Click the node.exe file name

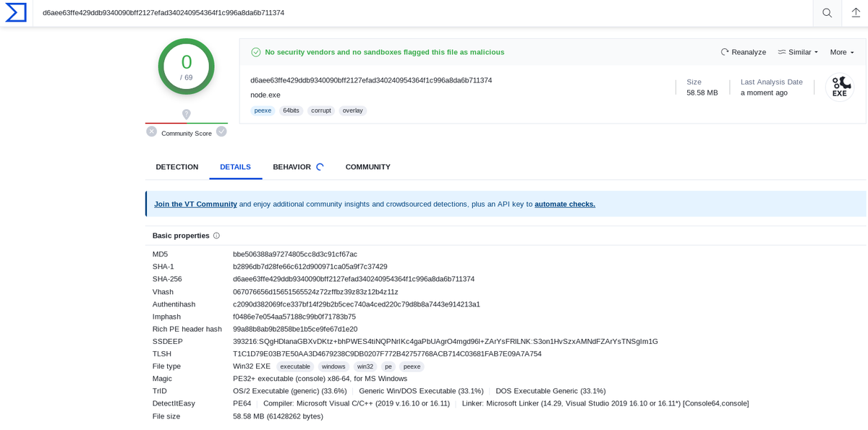click(265, 95)
